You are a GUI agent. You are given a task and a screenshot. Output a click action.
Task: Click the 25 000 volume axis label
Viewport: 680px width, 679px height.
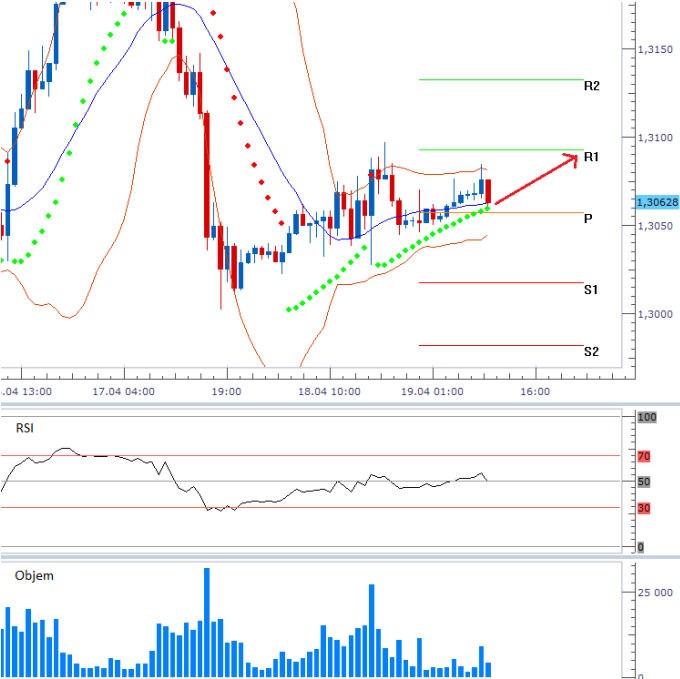(x=655, y=593)
